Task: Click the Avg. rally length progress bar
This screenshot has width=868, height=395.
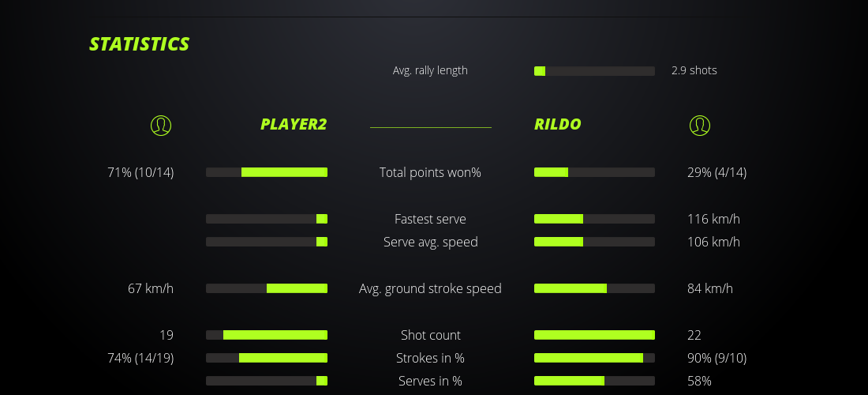Action: (594, 71)
